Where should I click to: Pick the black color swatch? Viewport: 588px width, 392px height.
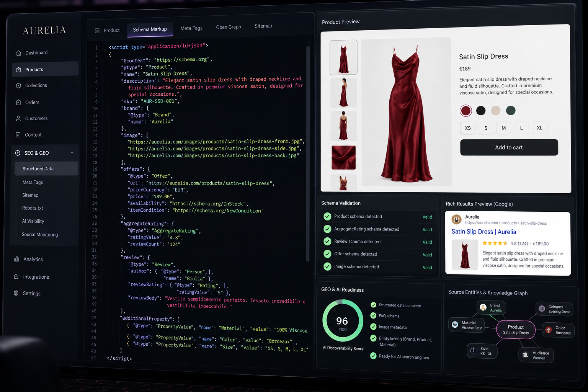[x=481, y=111]
